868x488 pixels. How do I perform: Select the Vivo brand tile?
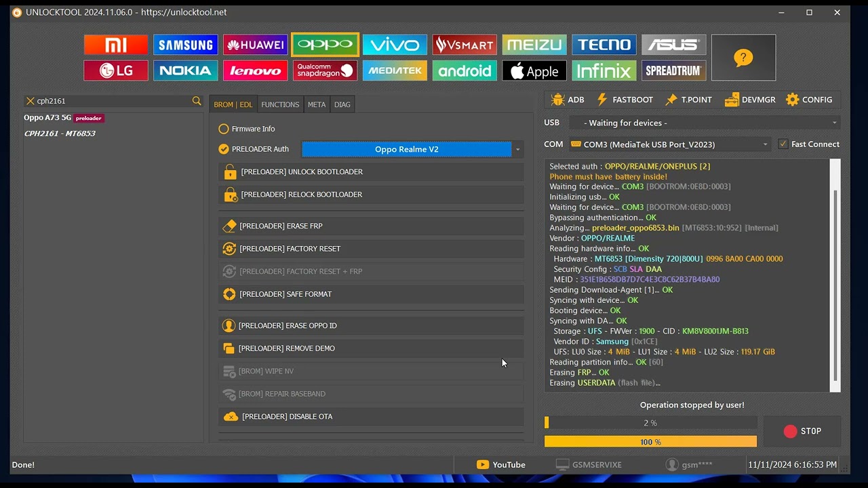pyautogui.click(x=395, y=45)
